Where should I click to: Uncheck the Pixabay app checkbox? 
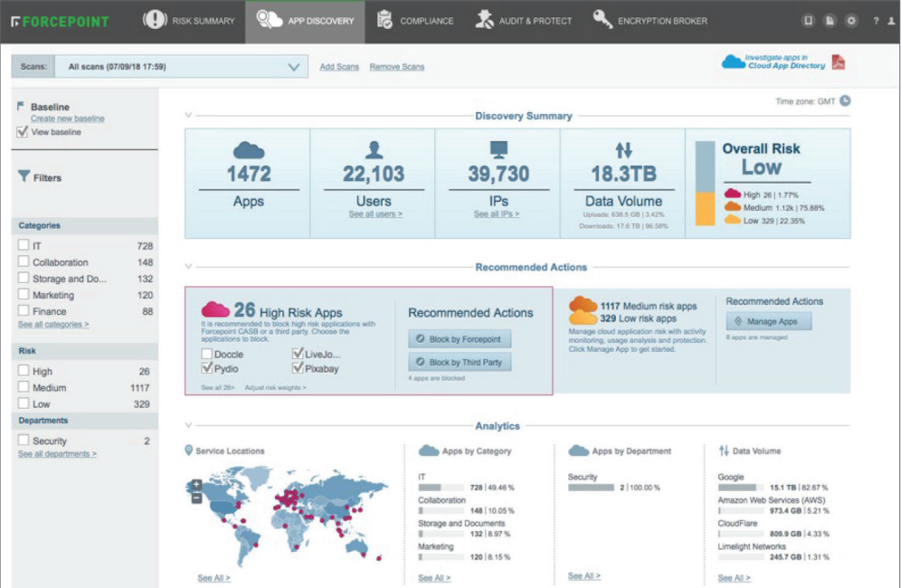tap(298, 368)
